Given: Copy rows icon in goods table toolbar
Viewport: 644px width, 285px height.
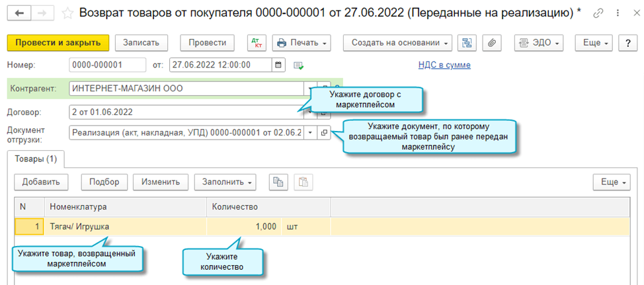Looking at the screenshot, I should pyautogui.click(x=278, y=182).
